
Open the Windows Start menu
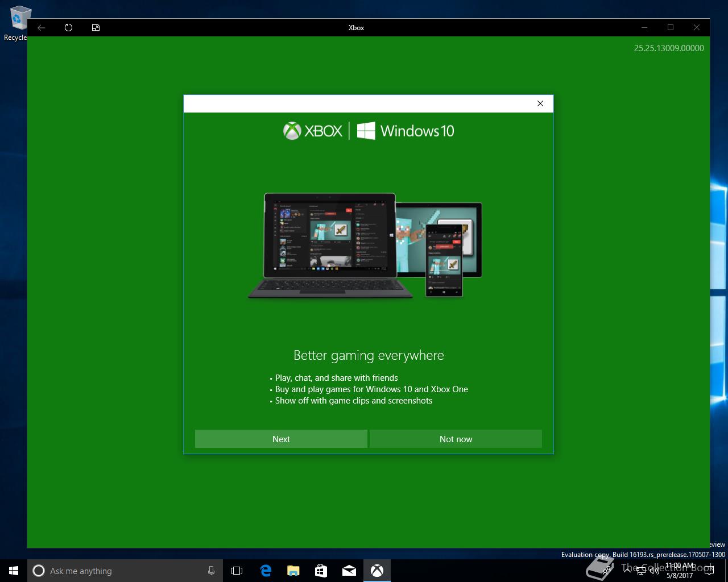pos(14,571)
